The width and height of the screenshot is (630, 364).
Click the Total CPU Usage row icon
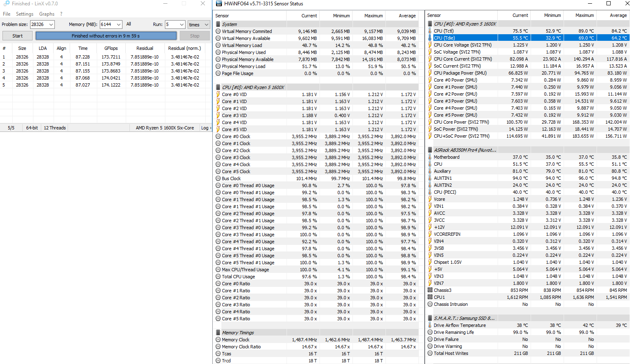click(x=218, y=277)
